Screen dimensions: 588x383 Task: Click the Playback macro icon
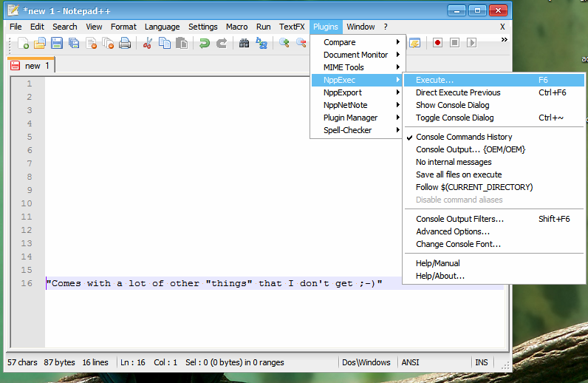click(x=472, y=42)
